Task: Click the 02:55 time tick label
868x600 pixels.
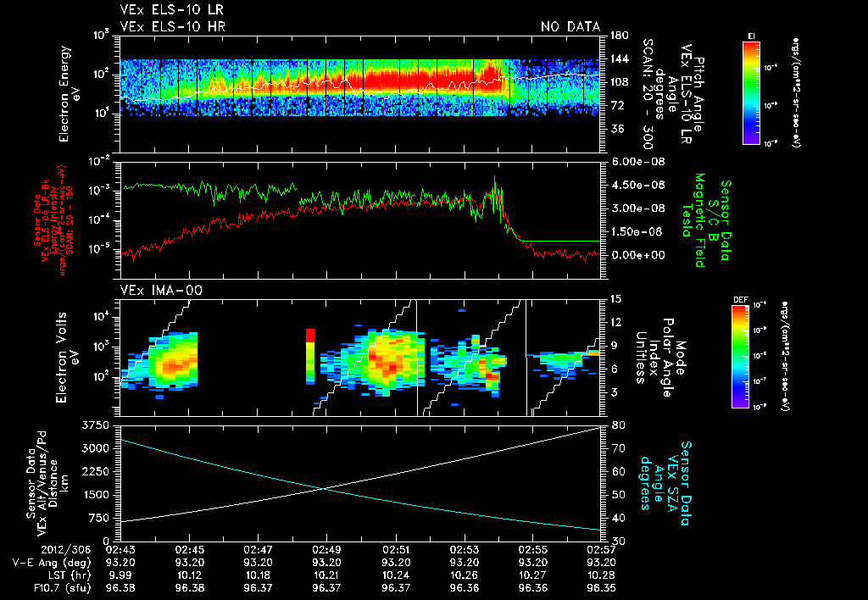Action: click(x=532, y=550)
